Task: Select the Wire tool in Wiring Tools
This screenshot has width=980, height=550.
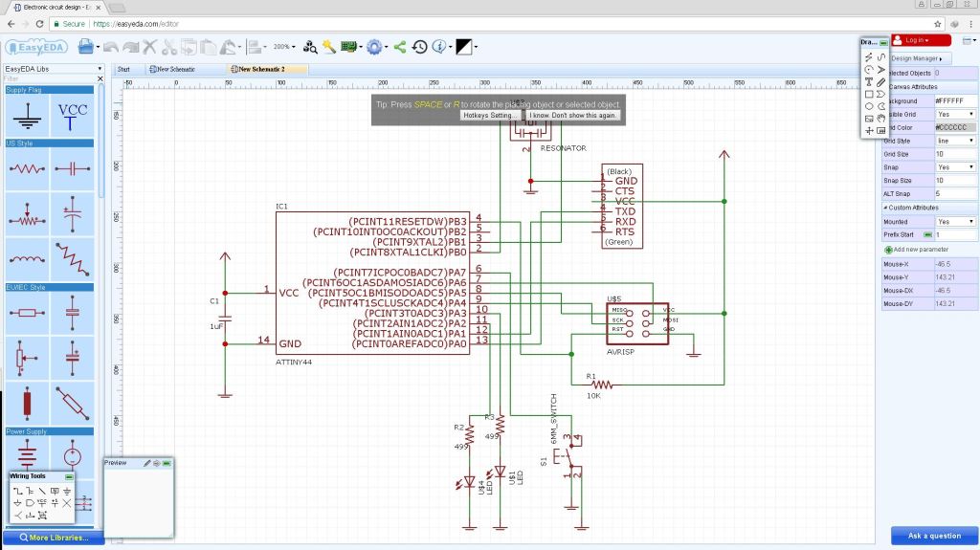Action: pyautogui.click(x=17, y=492)
